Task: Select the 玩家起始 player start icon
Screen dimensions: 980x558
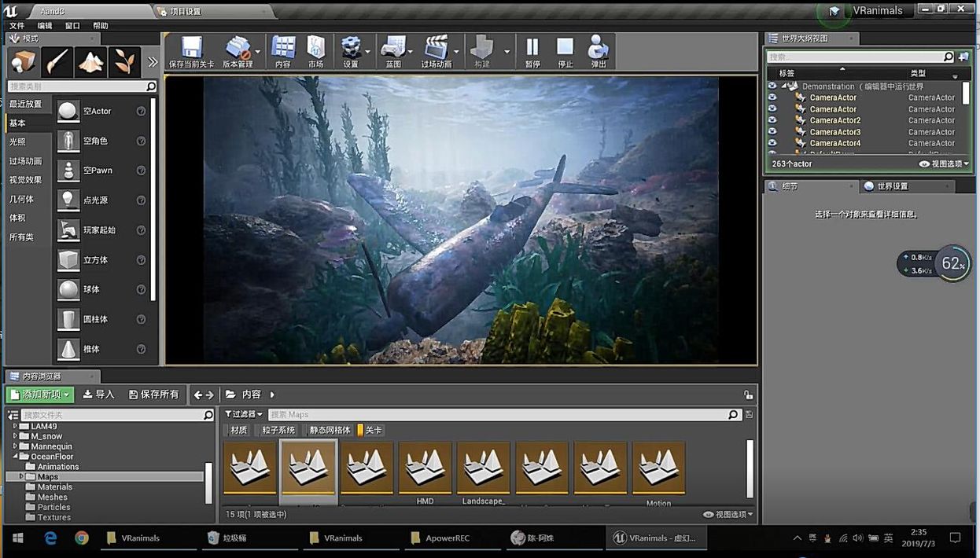Action: point(68,230)
